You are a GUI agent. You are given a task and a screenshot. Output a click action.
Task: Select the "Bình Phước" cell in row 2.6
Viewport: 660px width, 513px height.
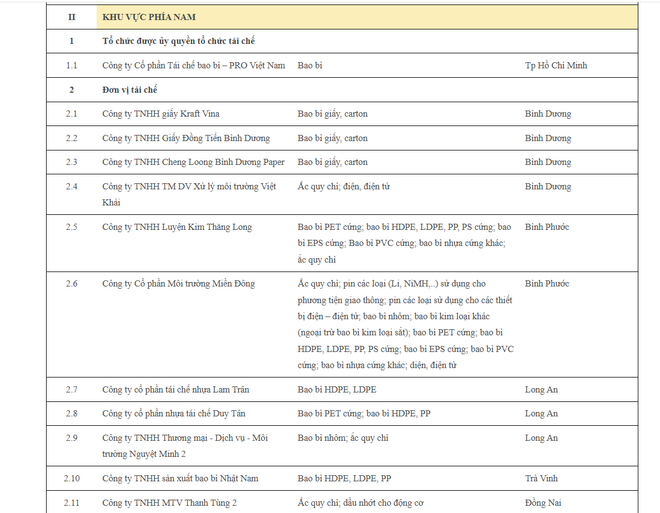[x=547, y=284]
